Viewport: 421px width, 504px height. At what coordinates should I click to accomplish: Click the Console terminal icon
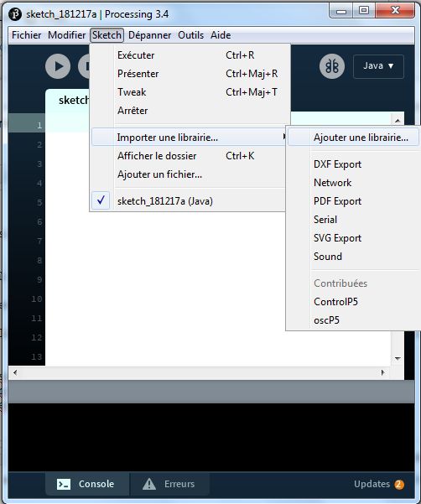pos(64,484)
